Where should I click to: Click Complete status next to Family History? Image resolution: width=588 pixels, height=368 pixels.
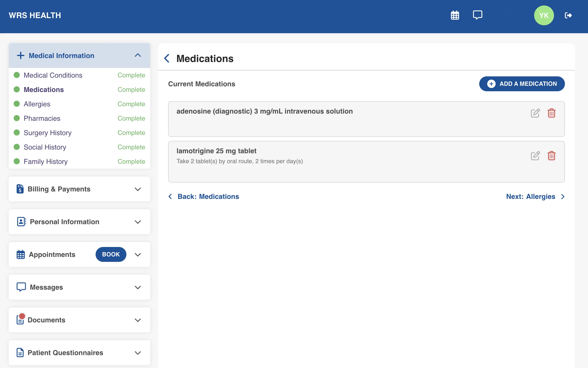[131, 161]
